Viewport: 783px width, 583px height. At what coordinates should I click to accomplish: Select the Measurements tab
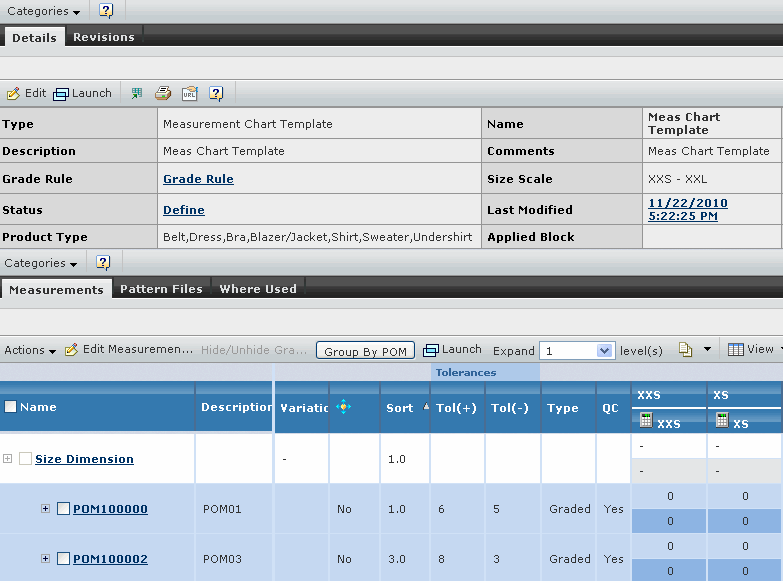pos(56,289)
